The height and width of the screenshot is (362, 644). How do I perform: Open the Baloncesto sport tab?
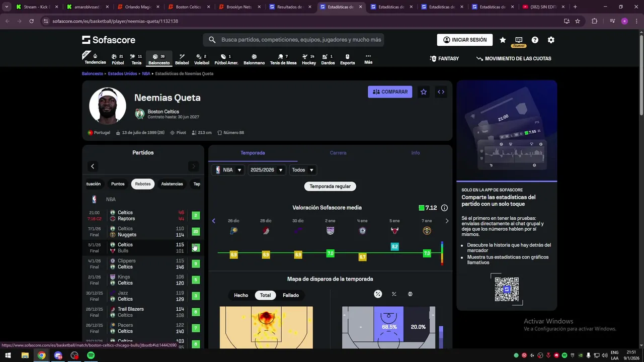tap(159, 59)
